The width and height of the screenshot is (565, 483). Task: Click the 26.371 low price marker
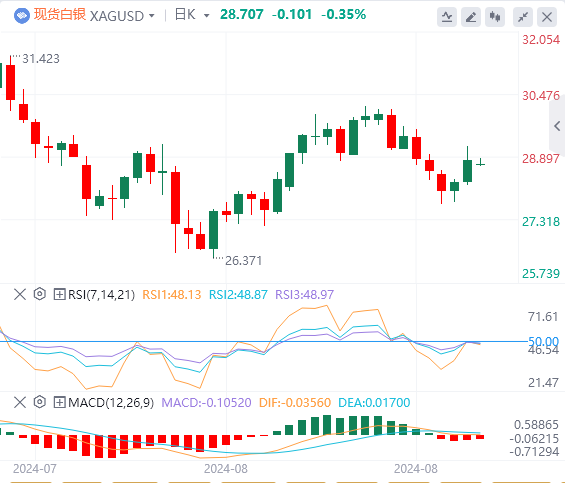click(244, 261)
